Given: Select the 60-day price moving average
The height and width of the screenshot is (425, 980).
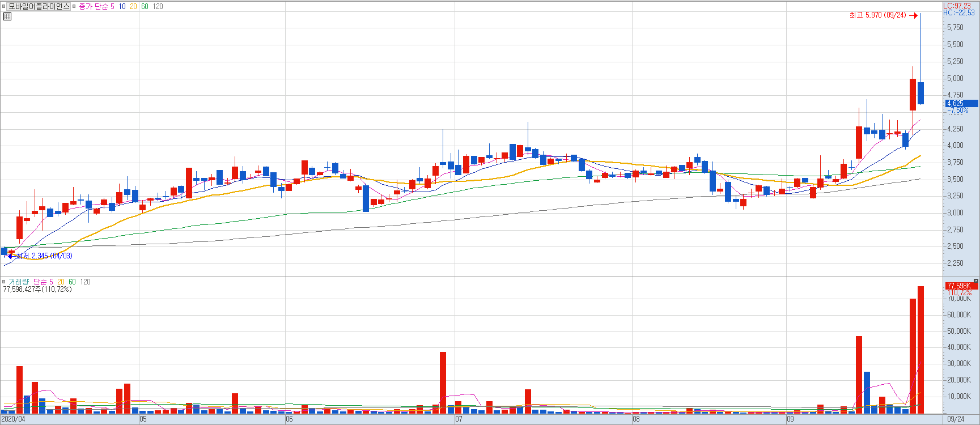Looking at the screenshot, I should [x=145, y=6].
